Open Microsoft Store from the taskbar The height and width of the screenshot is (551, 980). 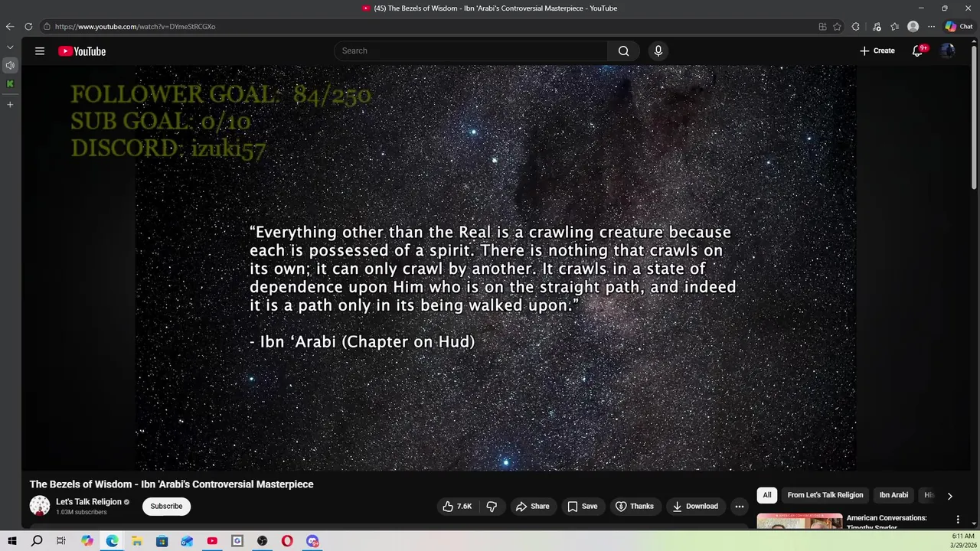click(162, 541)
